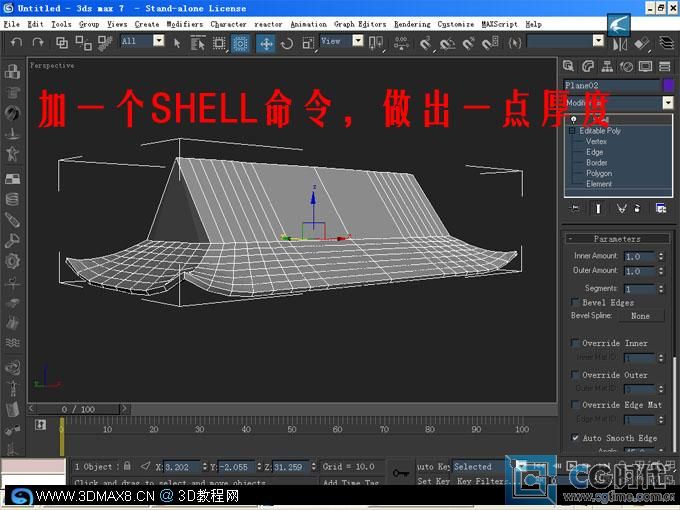Activate the Bind to Space Warp tool

pyautogui.click(x=104, y=42)
